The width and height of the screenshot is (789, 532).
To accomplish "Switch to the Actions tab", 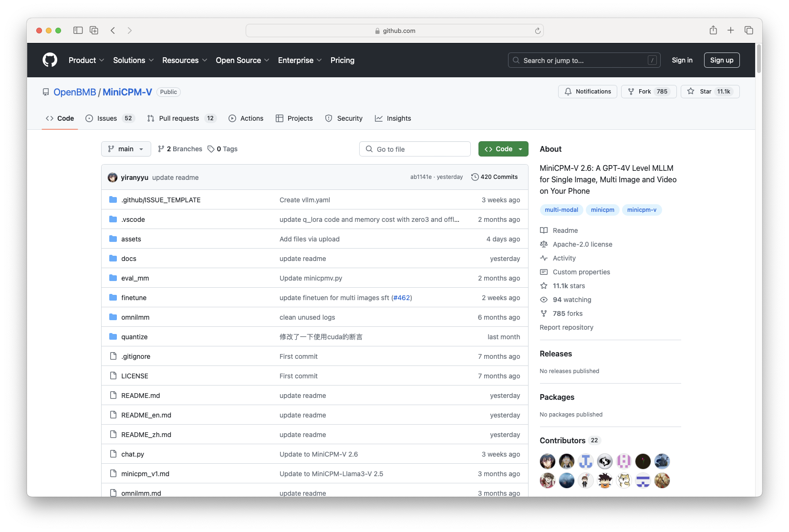I will pos(246,118).
